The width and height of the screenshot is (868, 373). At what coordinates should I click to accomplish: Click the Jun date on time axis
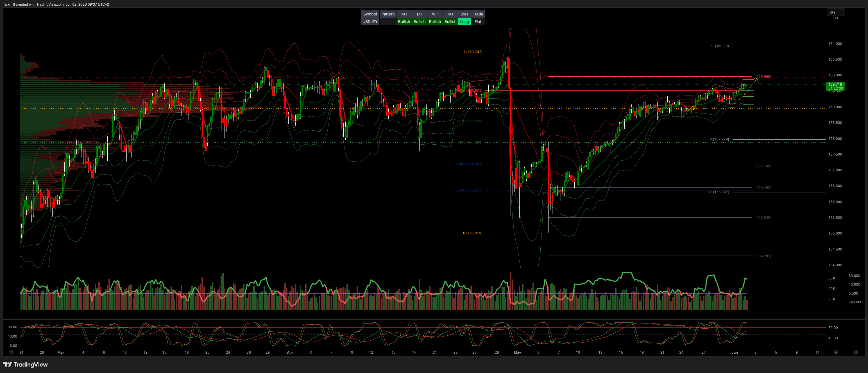(735, 352)
